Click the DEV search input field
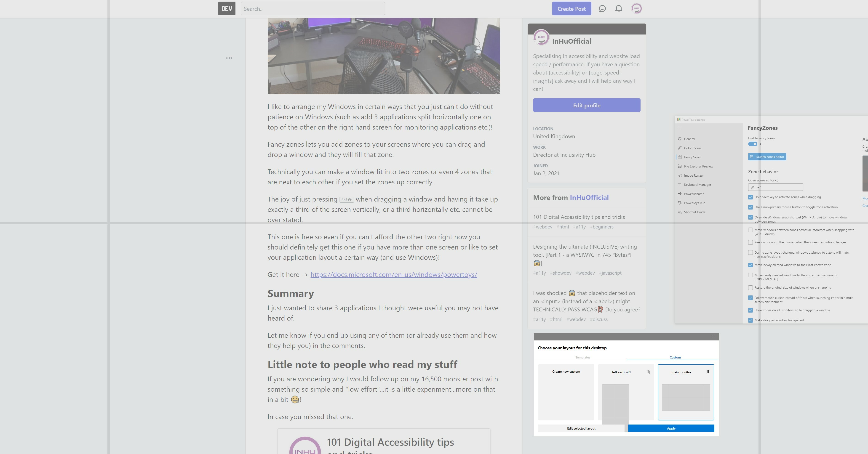Viewport: 868px width, 454px height. (x=313, y=9)
